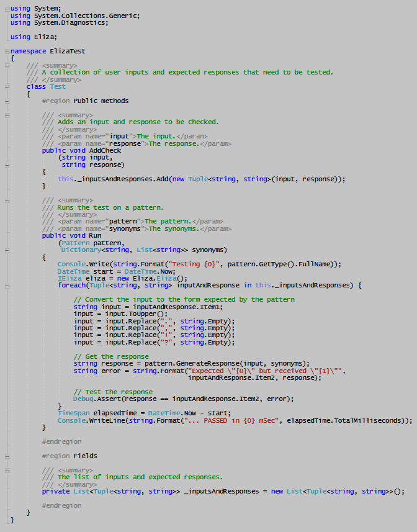
Task: Click the '(string input,' parameter line
Action: click(85, 158)
